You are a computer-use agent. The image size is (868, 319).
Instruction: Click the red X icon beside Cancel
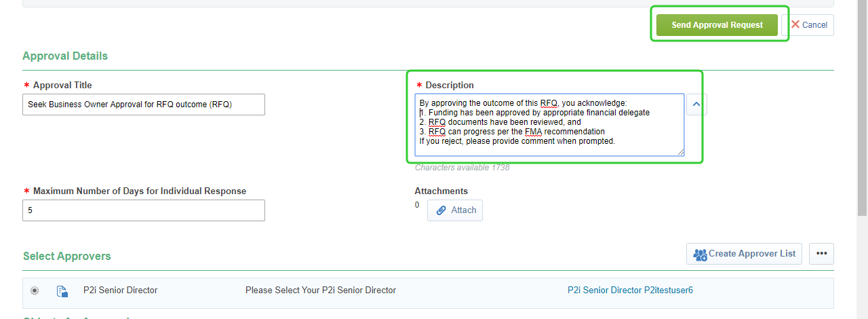pos(795,24)
